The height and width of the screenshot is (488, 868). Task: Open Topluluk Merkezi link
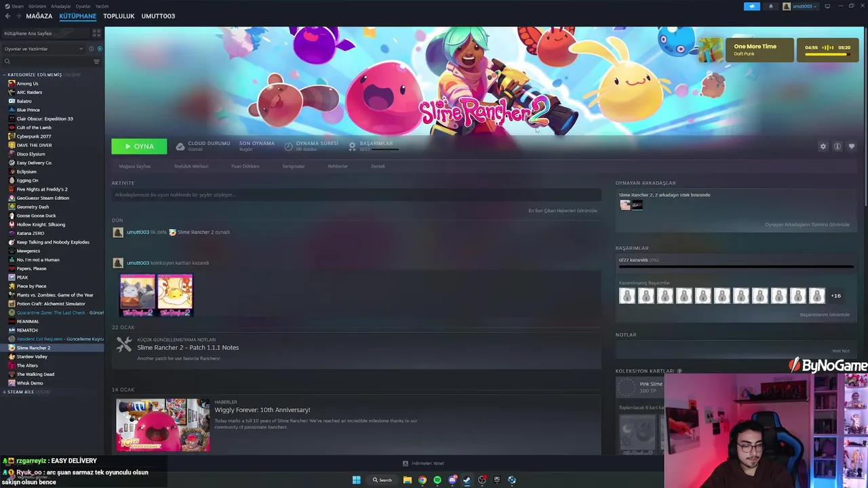coord(191,166)
